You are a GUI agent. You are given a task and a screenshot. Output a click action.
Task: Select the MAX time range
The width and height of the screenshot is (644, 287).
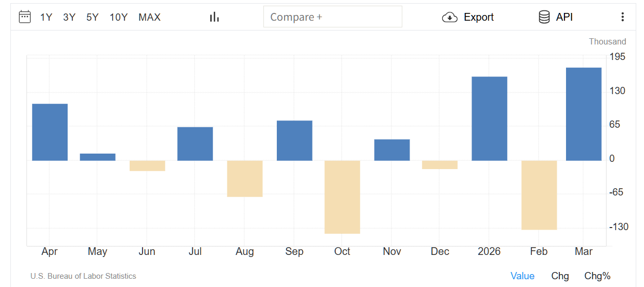click(149, 17)
